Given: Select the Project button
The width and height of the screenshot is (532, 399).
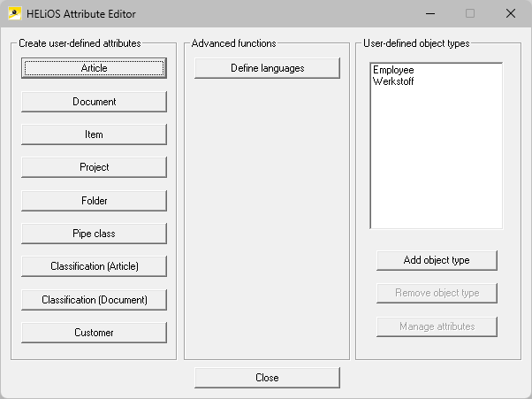Looking at the screenshot, I should 94,167.
